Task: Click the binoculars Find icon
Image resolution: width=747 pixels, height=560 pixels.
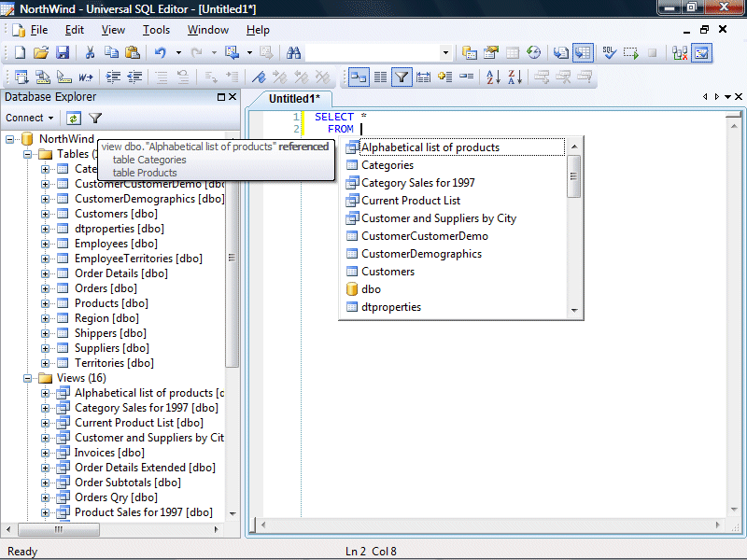Action: tap(293, 53)
